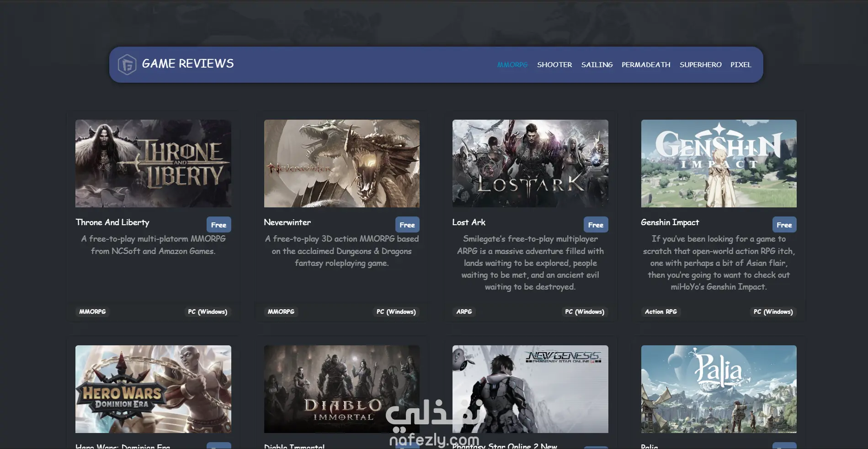Image resolution: width=868 pixels, height=449 pixels.
Task: Click the Throne And Liberty description text
Action: (x=153, y=245)
